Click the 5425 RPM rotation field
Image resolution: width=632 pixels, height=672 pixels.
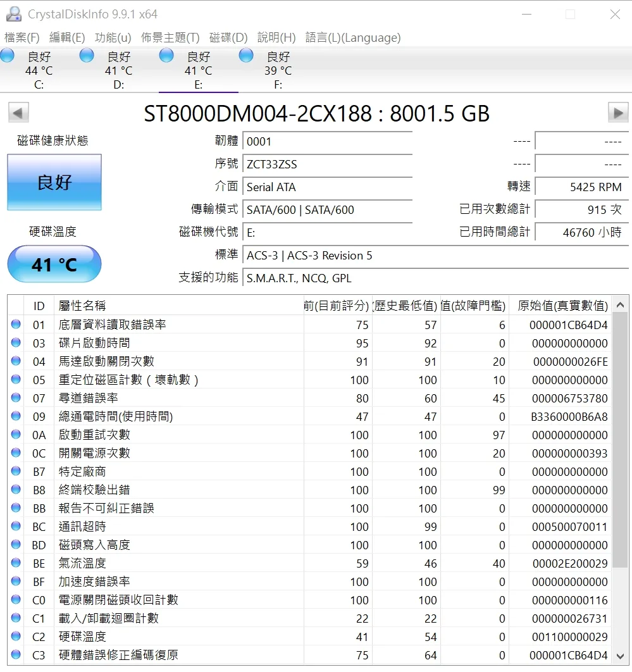click(x=581, y=187)
